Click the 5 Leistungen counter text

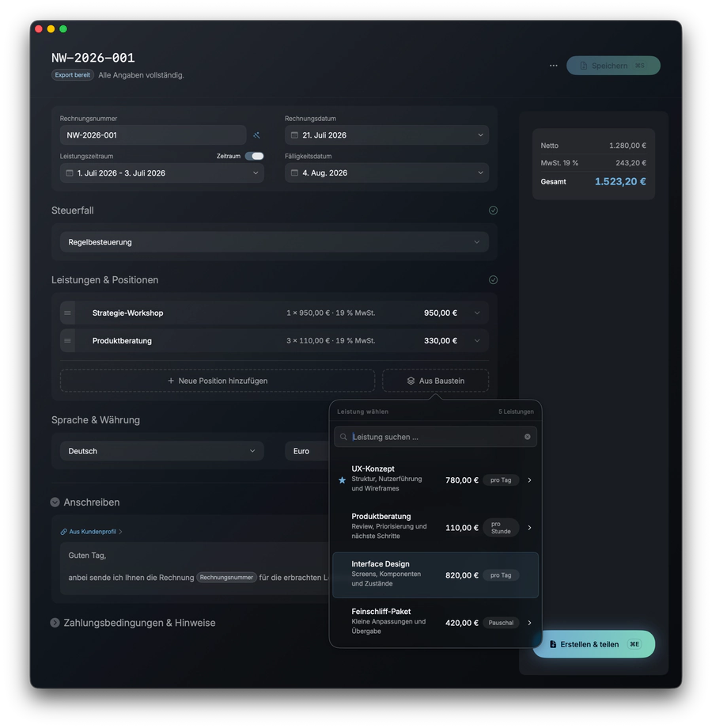516,411
